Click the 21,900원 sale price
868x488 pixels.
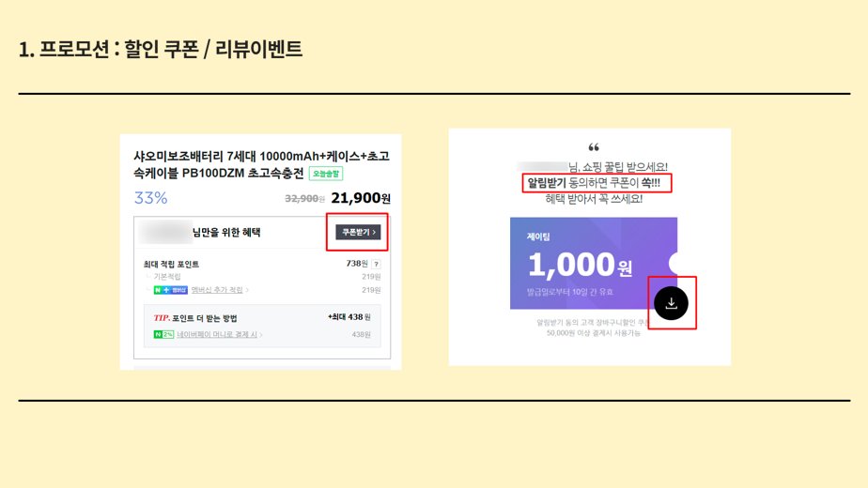click(x=361, y=198)
